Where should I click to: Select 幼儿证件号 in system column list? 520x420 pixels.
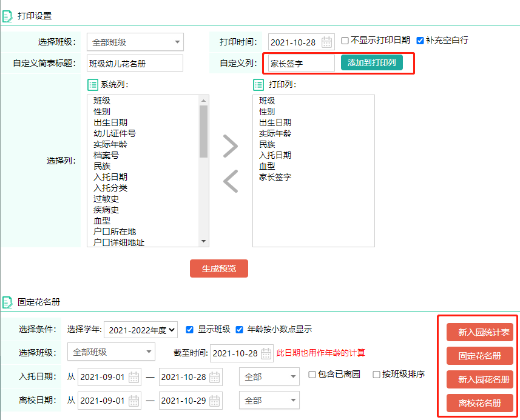click(x=115, y=133)
